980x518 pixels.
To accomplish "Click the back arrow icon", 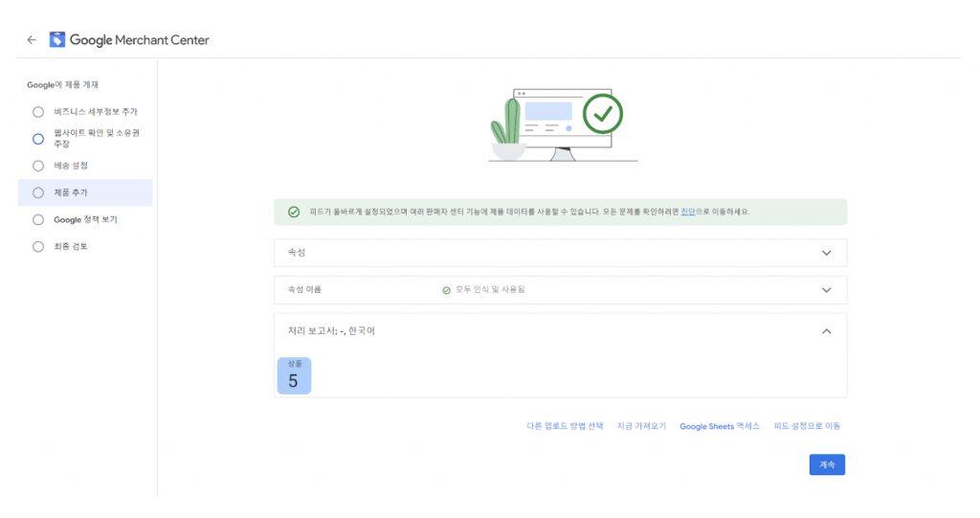I will (32, 40).
